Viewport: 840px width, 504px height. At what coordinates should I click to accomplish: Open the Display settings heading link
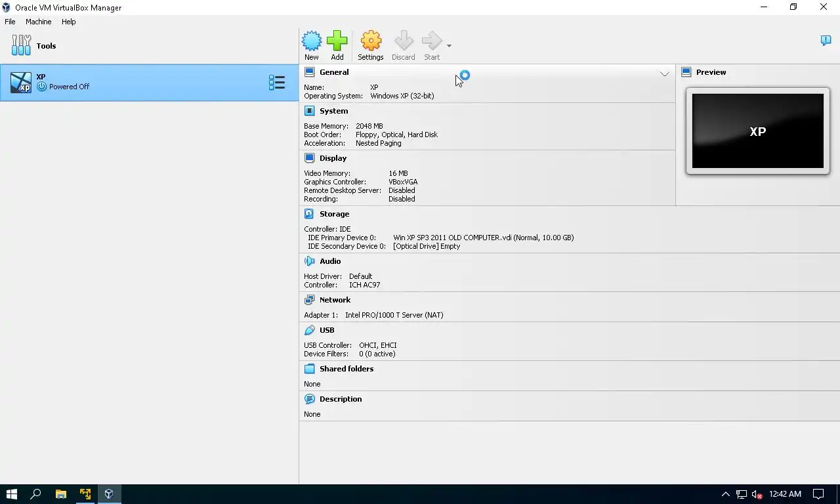click(x=333, y=158)
